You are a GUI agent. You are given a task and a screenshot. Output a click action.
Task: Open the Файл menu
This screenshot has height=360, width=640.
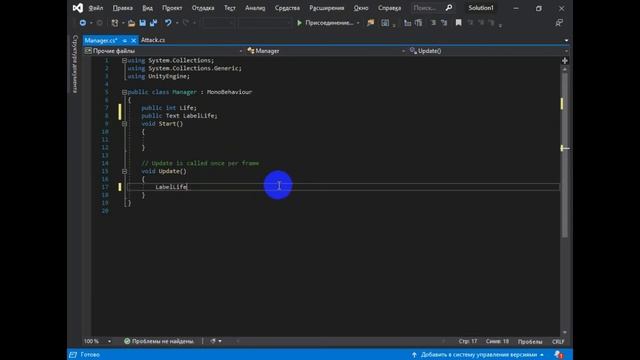96,8
